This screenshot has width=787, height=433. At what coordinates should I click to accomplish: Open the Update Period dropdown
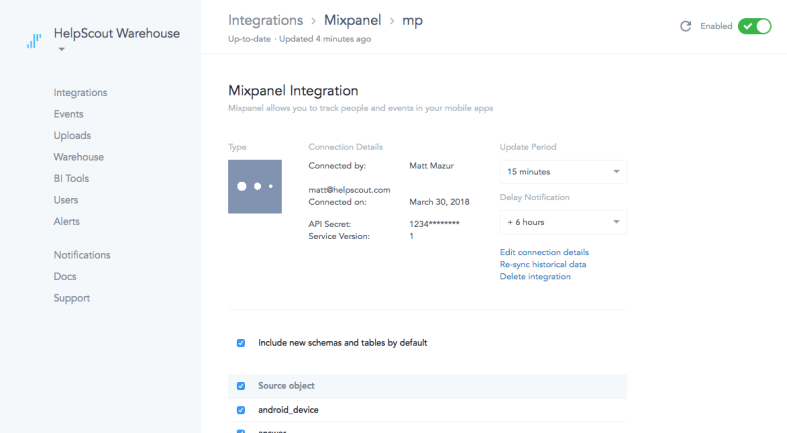point(563,172)
